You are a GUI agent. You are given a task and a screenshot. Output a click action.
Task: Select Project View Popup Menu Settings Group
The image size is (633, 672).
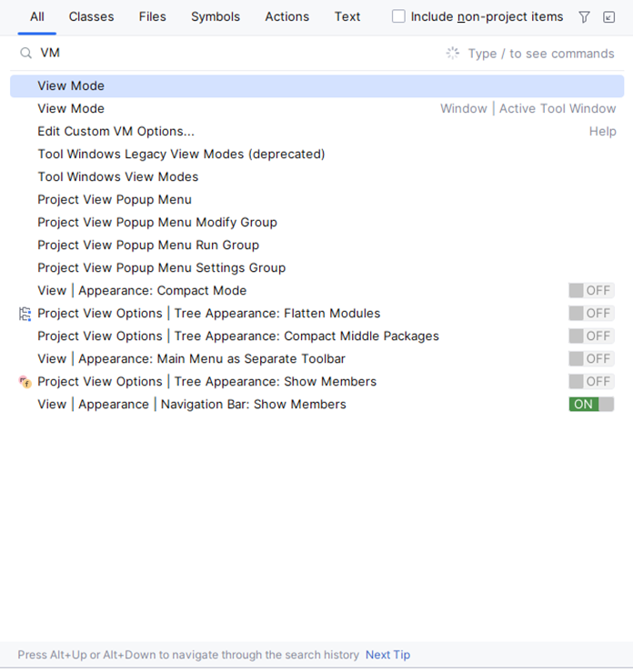coord(316,268)
